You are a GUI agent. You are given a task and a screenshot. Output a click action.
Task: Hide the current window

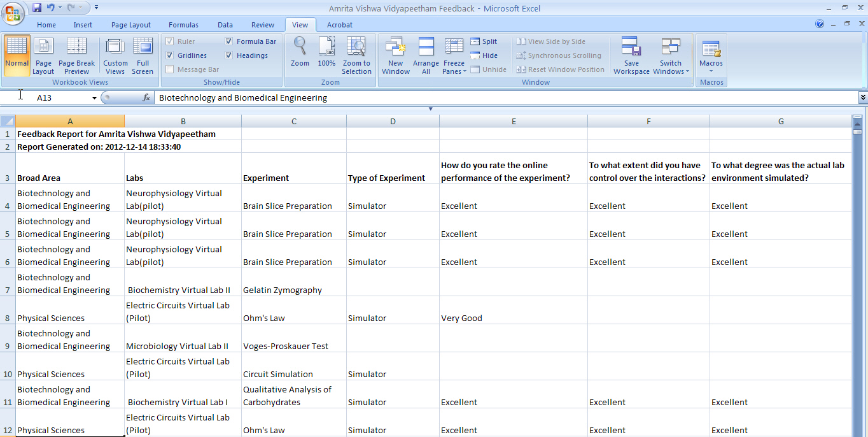click(484, 55)
